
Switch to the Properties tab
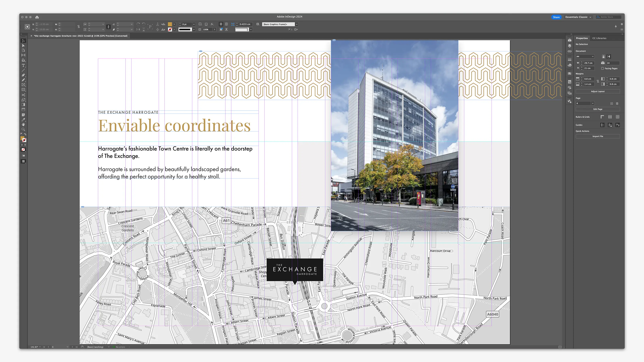(x=582, y=38)
